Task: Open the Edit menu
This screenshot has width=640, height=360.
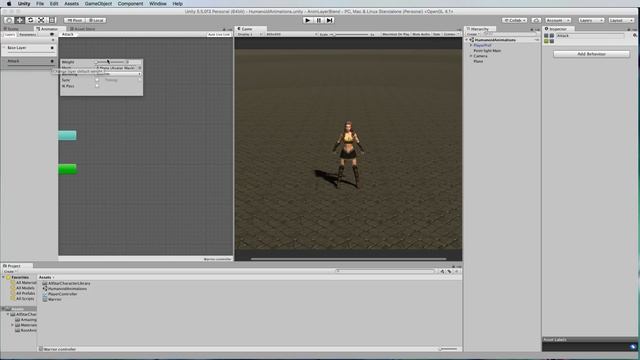Action: click(54, 4)
